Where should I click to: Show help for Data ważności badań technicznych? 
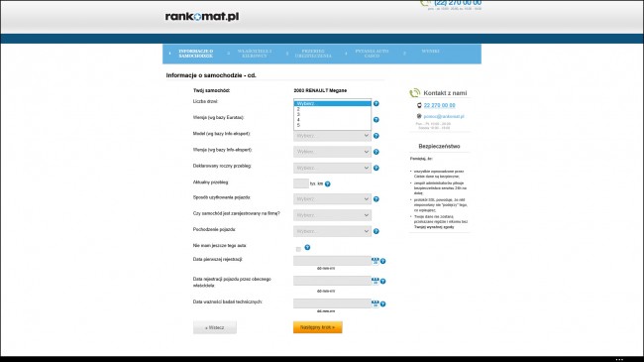tap(382, 304)
